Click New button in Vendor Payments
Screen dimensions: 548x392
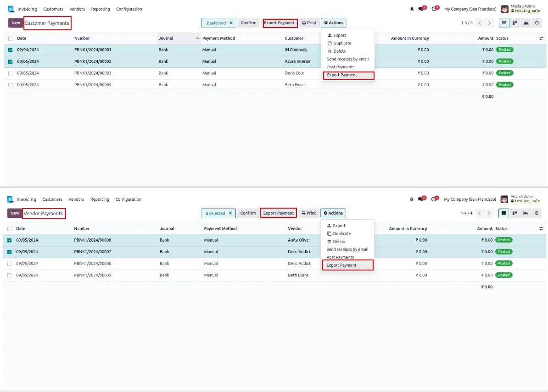pos(15,213)
